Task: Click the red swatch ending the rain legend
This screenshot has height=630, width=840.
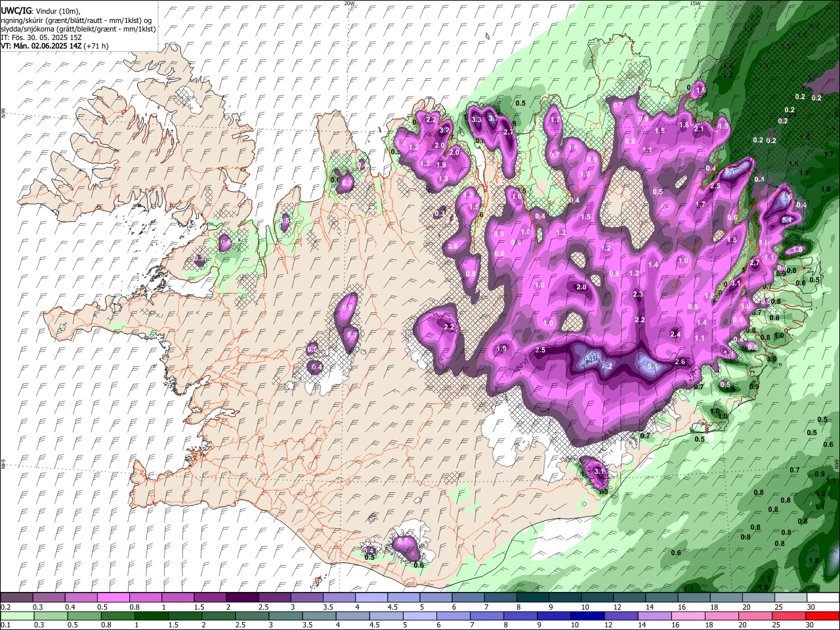Action: [x=823, y=616]
